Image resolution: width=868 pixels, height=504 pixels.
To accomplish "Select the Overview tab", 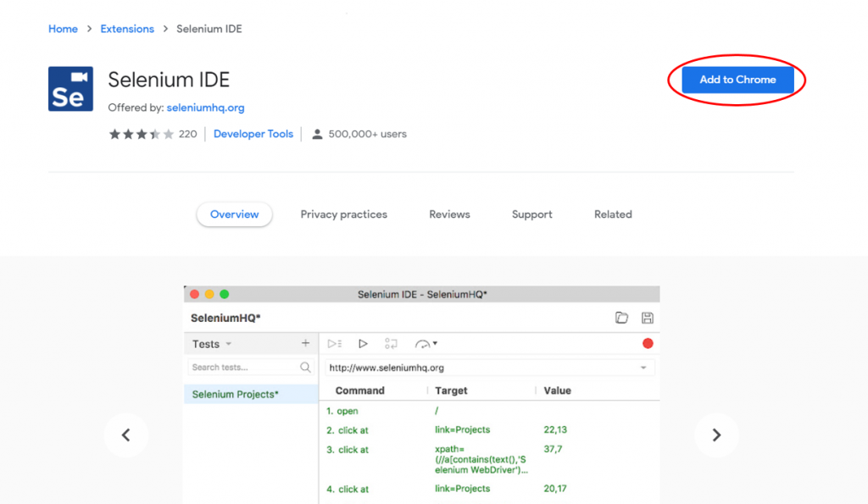I will (x=234, y=214).
